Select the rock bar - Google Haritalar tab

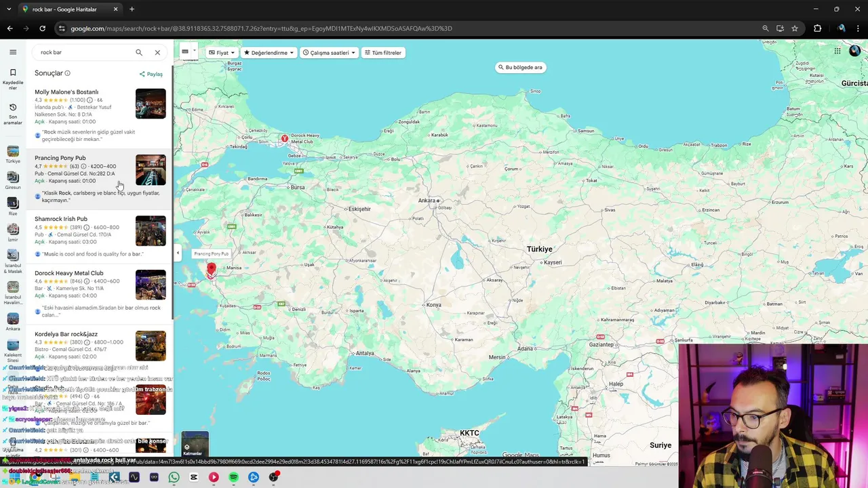(70, 9)
